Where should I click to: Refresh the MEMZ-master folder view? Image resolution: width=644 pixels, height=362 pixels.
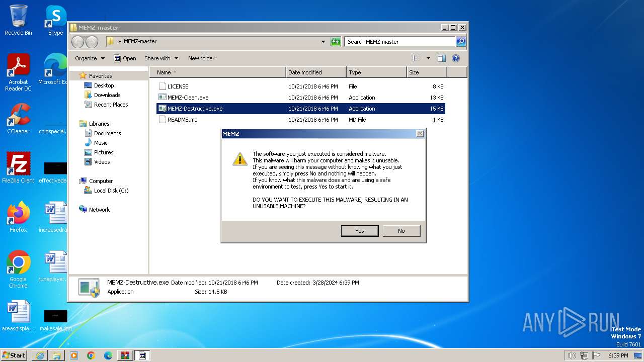(x=336, y=42)
